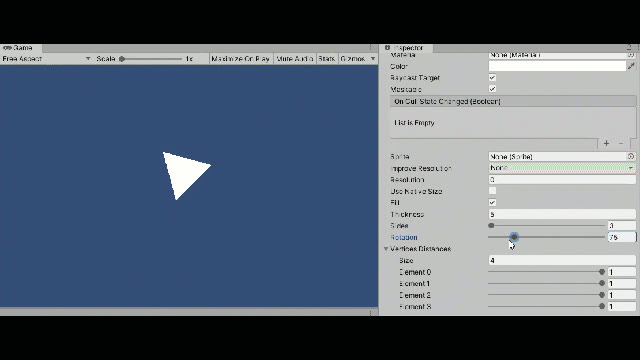Click the Rotation slider handle
Image resolution: width=640 pixels, height=360 pixels.
(514, 237)
